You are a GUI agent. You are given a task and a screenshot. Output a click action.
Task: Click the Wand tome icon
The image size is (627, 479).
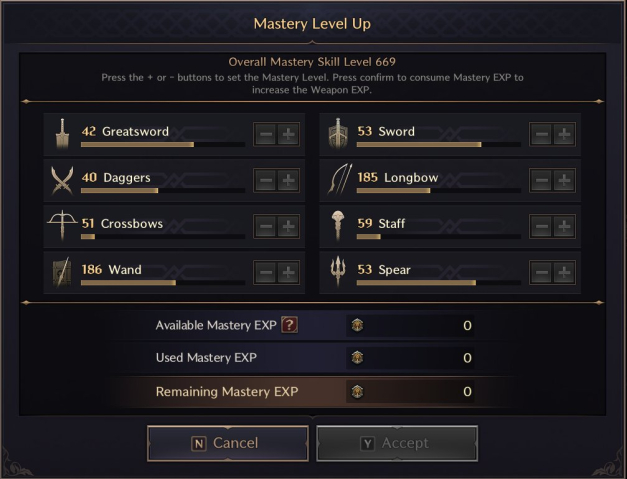coord(62,272)
